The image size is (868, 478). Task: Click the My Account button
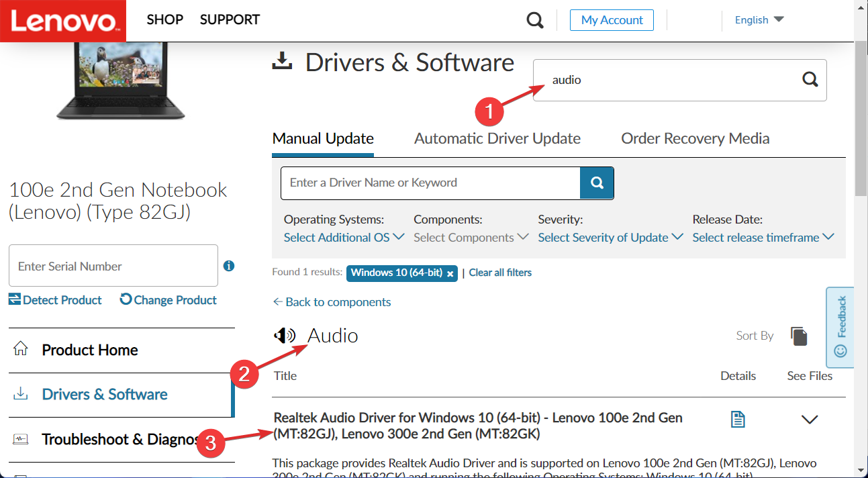click(x=612, y=20)
